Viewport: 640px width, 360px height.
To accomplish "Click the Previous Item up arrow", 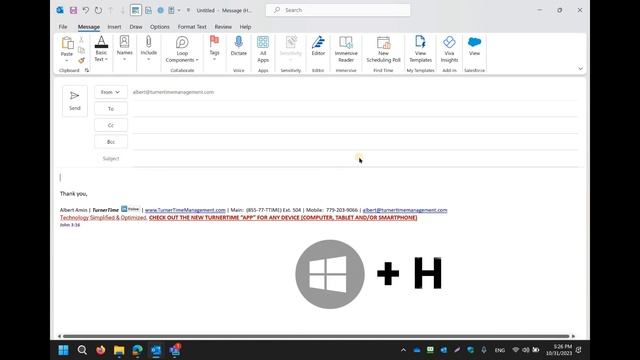I will click(110, 10).
